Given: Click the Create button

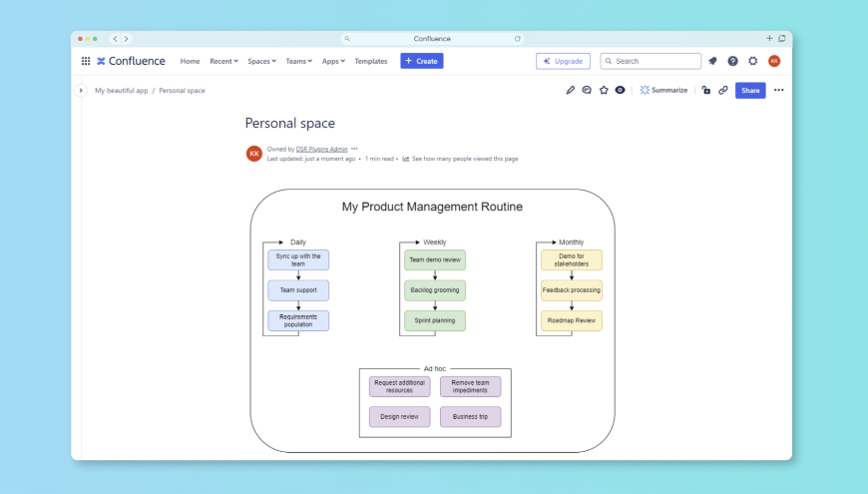Looking at the screenshot, I should tap(422, 61).
